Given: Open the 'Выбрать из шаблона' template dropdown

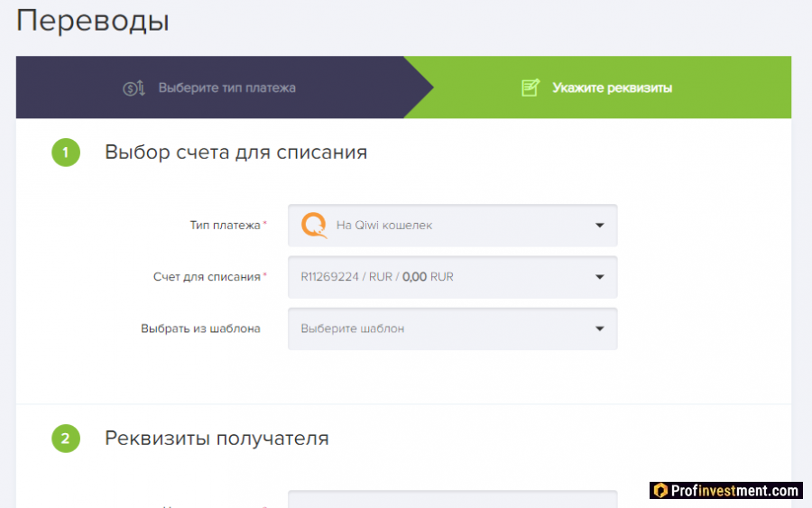Looking at the screenshot, I should [453, 328].
